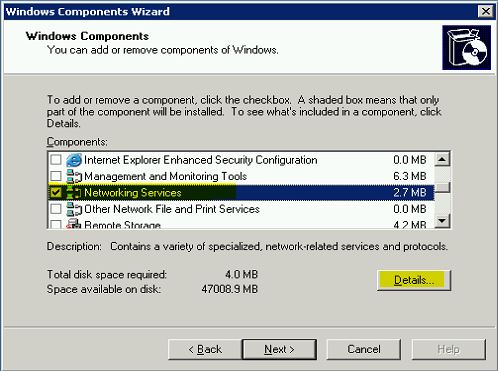Open Details for the selected component

pos(414,280)
